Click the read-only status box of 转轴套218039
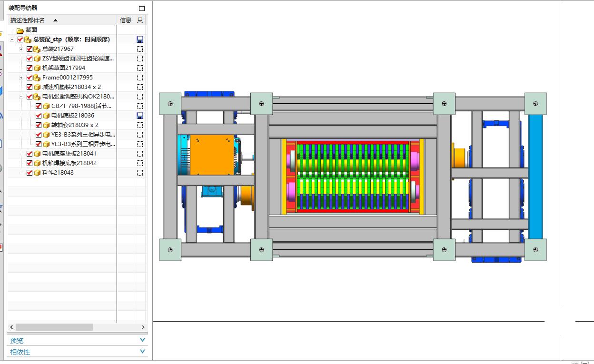 [139, 125]
